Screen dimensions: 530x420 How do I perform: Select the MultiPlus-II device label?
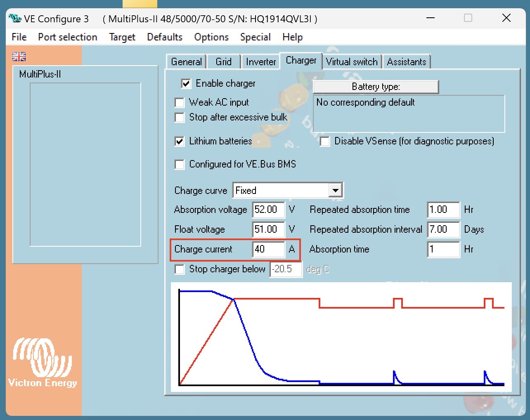pos(40,74)
